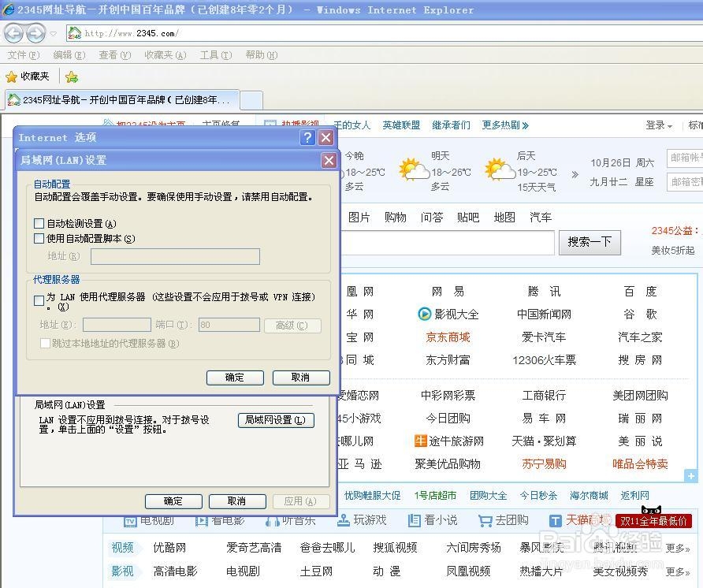Open the 百度 link
The height and width of the screenshot is (588, 703).
click(640, 292)
